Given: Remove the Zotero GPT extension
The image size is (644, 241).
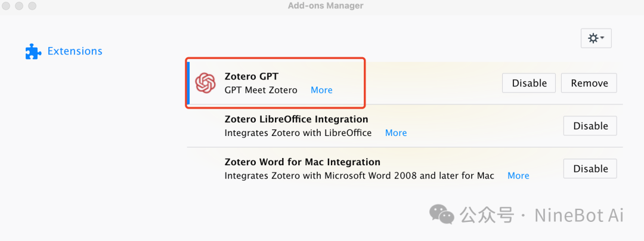Looking at the screenshot, I should [x=589, y=83].
